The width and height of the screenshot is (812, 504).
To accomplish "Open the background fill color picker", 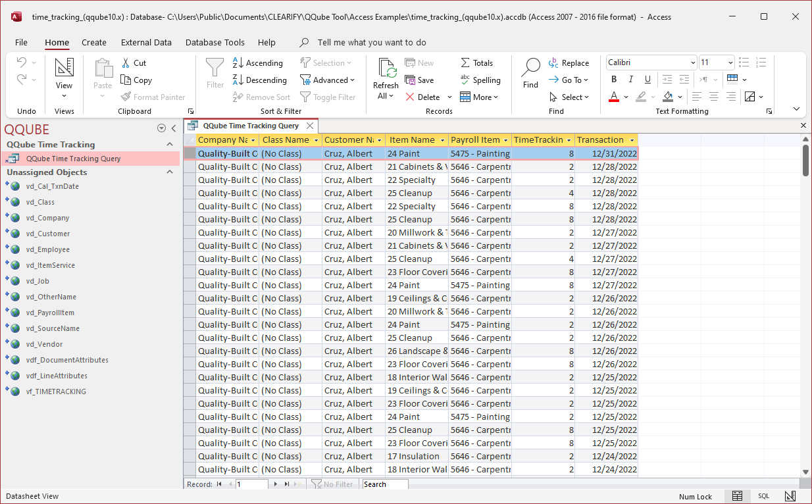I will point(680,97).
